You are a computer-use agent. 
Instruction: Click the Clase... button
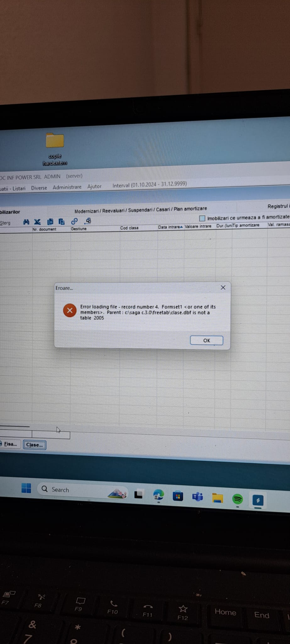click(35, 445)
